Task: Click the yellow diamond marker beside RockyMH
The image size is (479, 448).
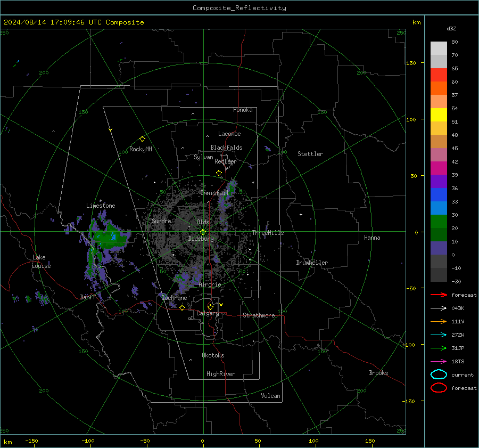Action: pos(142,139)
